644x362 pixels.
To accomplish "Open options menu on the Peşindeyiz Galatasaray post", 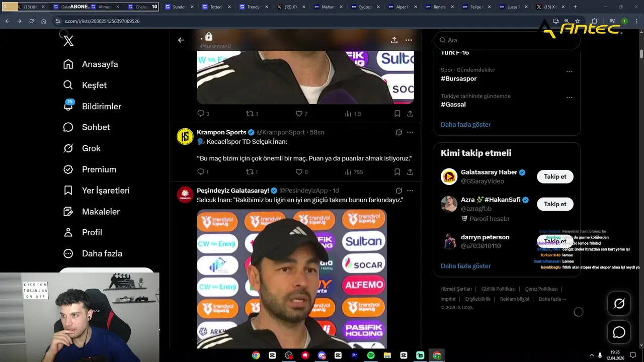I will [410, 191].
